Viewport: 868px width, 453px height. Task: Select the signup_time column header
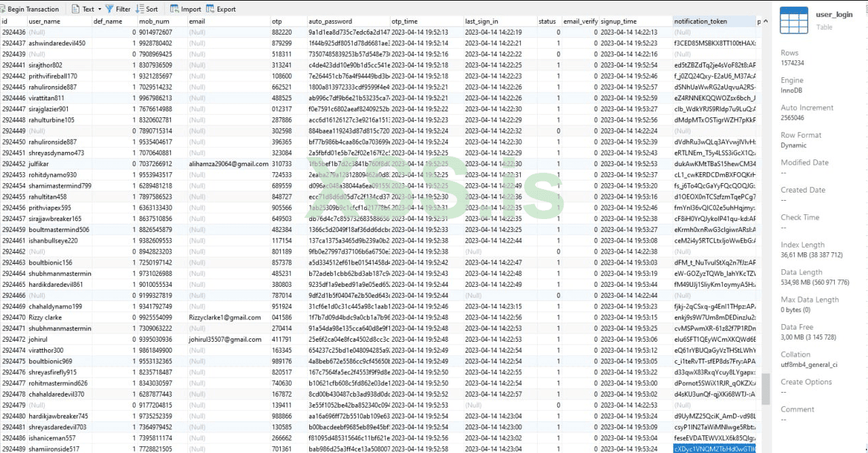tap(636, 21)
